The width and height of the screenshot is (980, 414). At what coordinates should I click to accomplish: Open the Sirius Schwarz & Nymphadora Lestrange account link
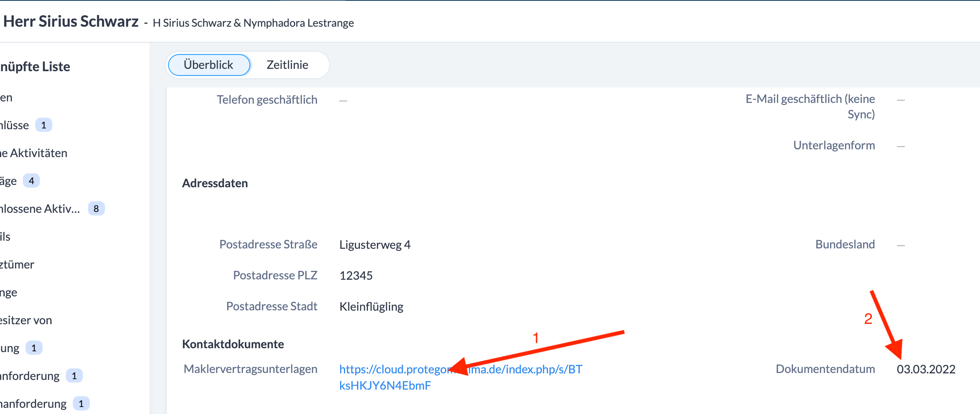click(253, 23)
